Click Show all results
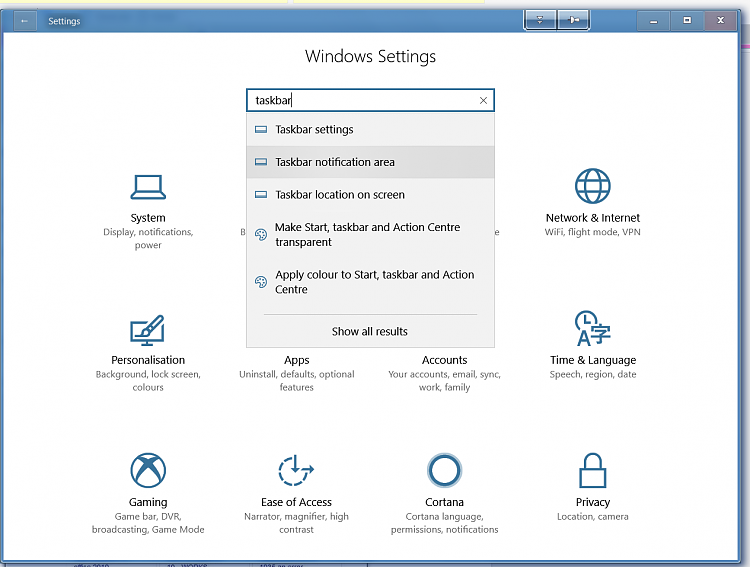 (x=370, y=331)
